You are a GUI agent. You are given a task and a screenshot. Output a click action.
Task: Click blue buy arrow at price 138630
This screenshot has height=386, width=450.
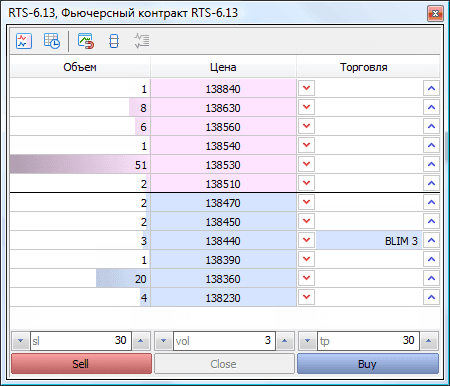[x=431, y=107]
